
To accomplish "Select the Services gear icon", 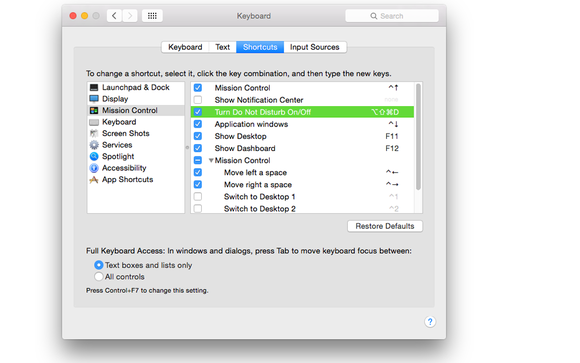I will tap(94, 145).
